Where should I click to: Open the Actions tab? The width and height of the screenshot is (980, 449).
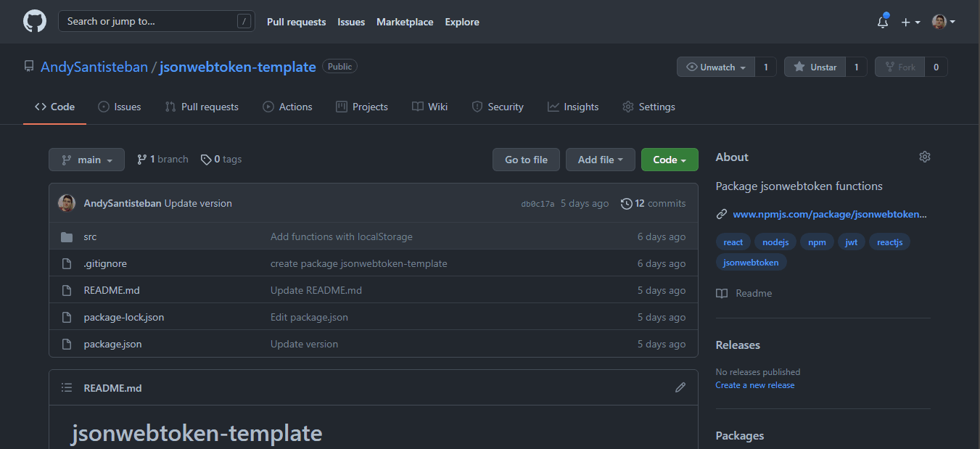click(x=287, y=107)
